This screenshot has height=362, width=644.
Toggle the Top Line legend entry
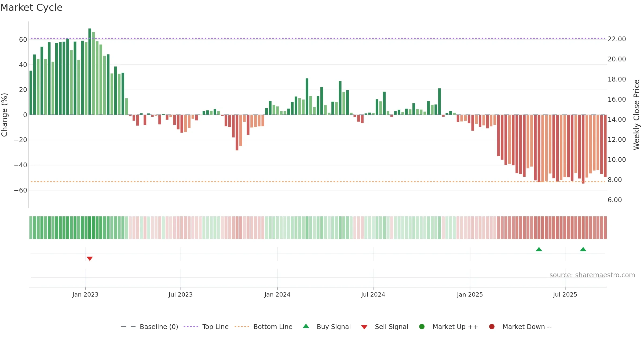pyautogui.click(x=206, y=327)
